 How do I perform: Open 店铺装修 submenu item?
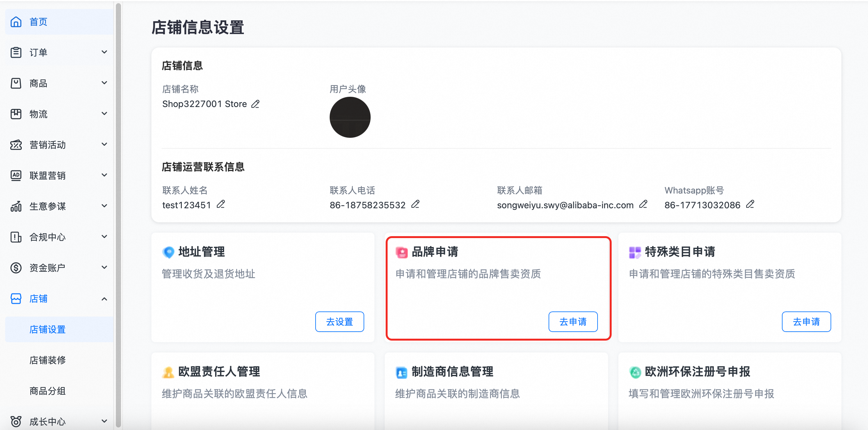tap(47, 360)
